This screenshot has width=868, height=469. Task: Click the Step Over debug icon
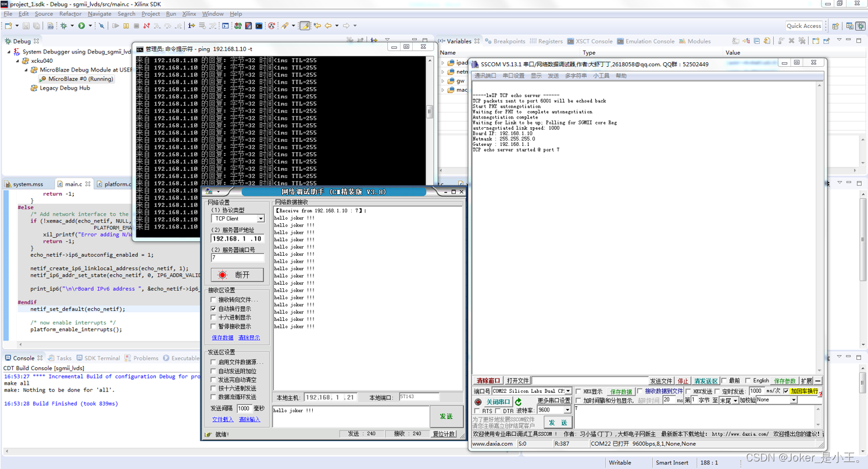167,26
